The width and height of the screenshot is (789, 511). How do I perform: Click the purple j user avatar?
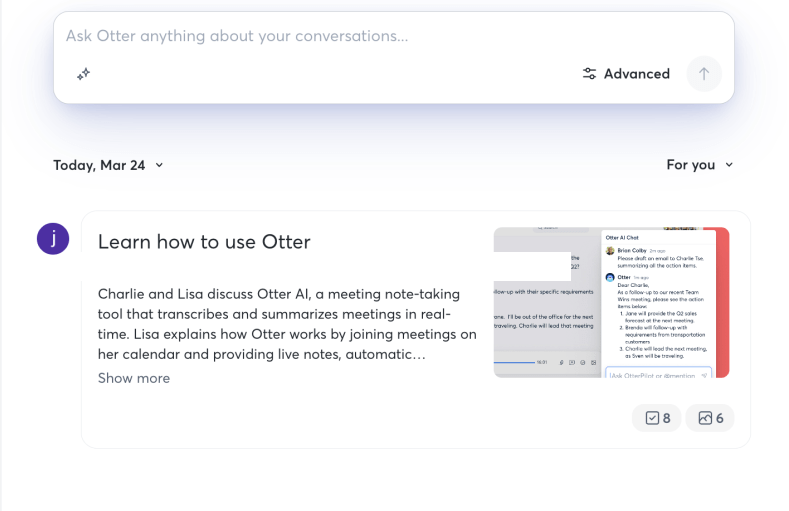(53, 239)
